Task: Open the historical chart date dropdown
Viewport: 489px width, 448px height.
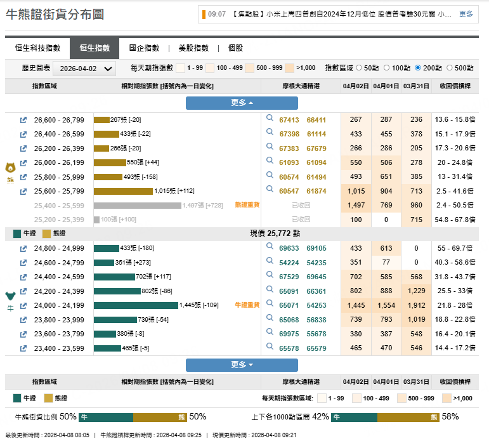Action: (84, 69)
